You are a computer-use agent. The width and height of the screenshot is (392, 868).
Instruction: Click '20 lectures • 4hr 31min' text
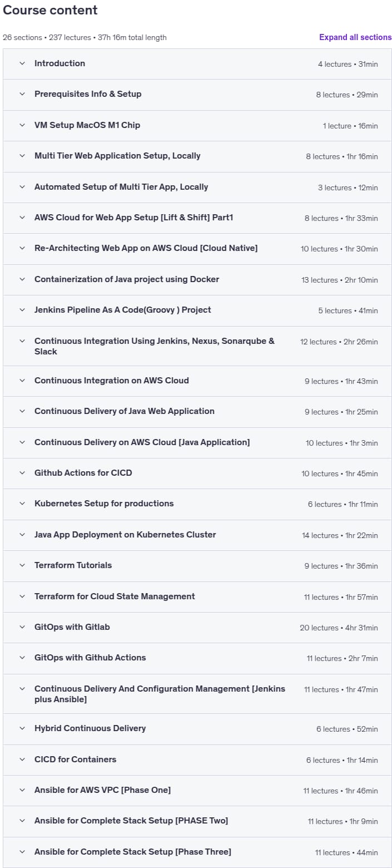pos(339,628)
